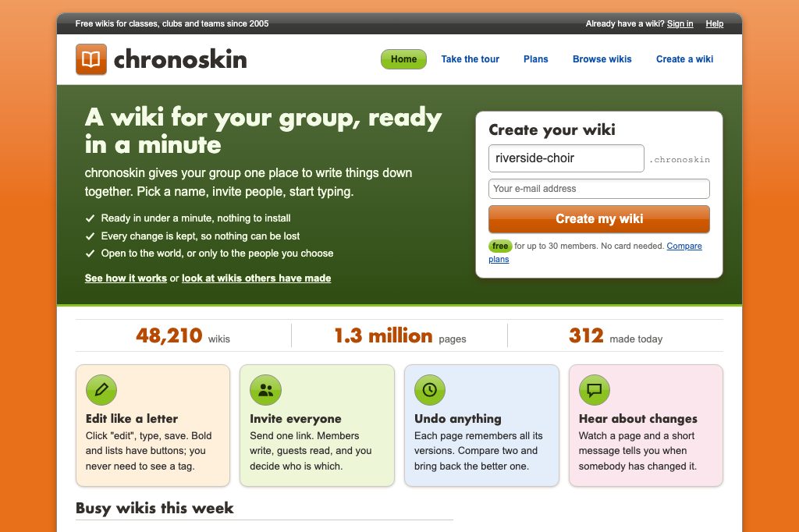Open look at wikis others have made
The width and height of the screenshot is (799, 532).
[256, 278]
